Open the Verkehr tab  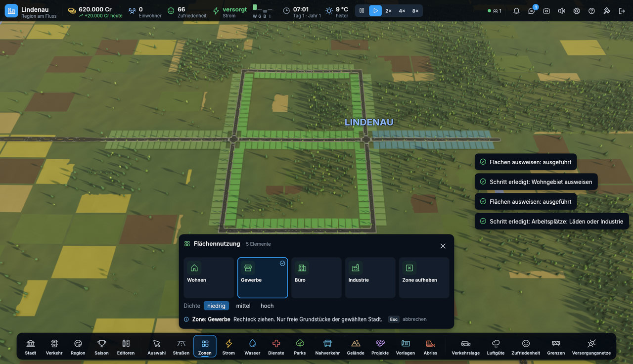pyautogui.click(x=54, y=346)
